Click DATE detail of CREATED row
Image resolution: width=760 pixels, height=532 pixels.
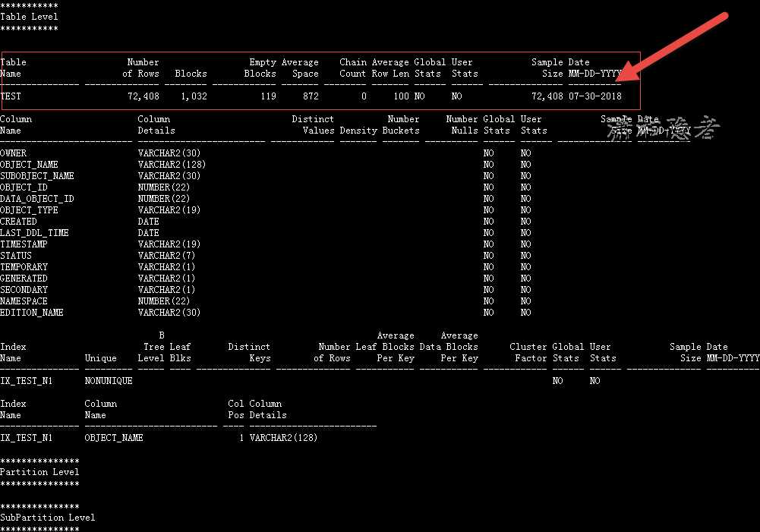point(148,222)
